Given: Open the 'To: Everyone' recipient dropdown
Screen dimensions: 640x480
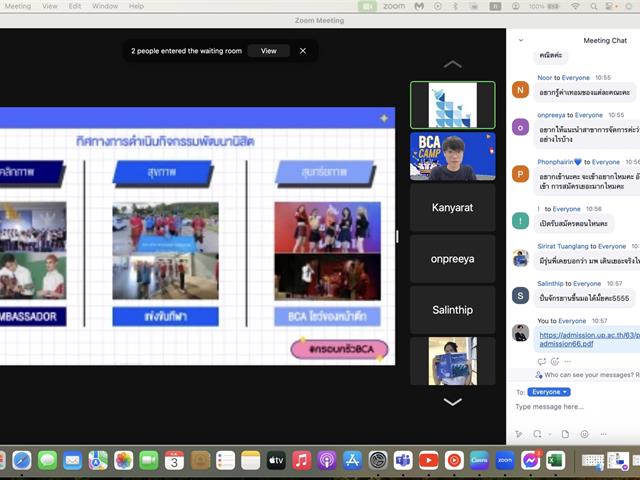Looking at the screenshot, I should (549, 392).
